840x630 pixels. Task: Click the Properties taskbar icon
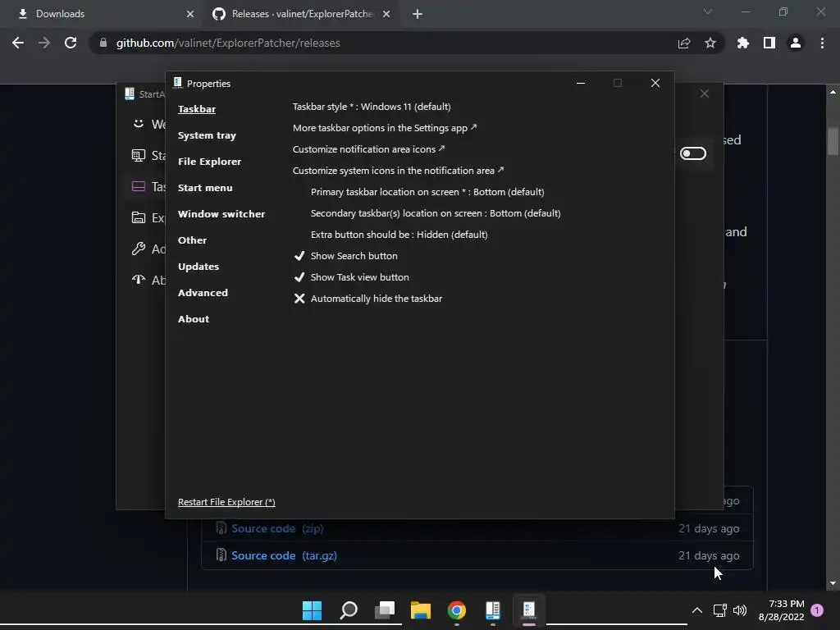529,610
